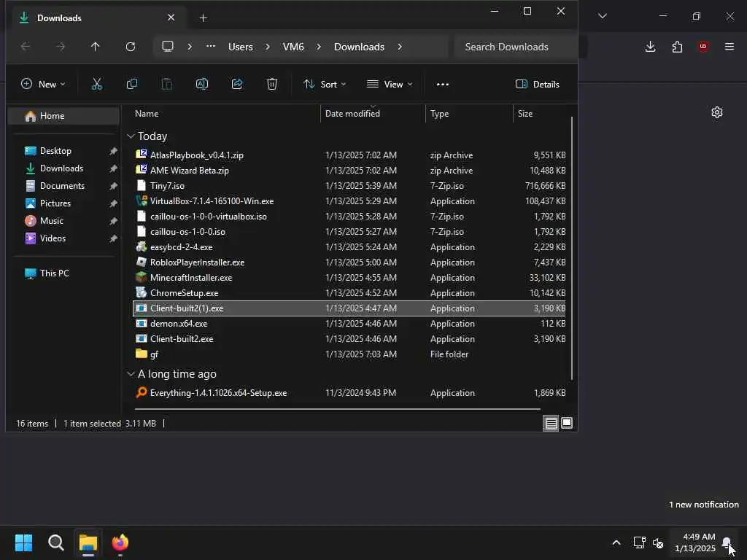747x560 pixels.
Task: Open the settings gear in Firefox page
Action: [717, 112]
